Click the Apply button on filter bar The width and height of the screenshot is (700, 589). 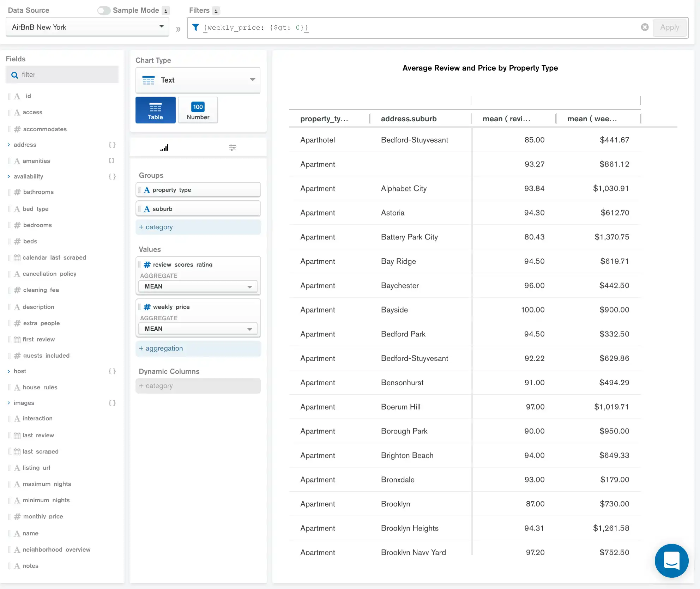(670, 27)
